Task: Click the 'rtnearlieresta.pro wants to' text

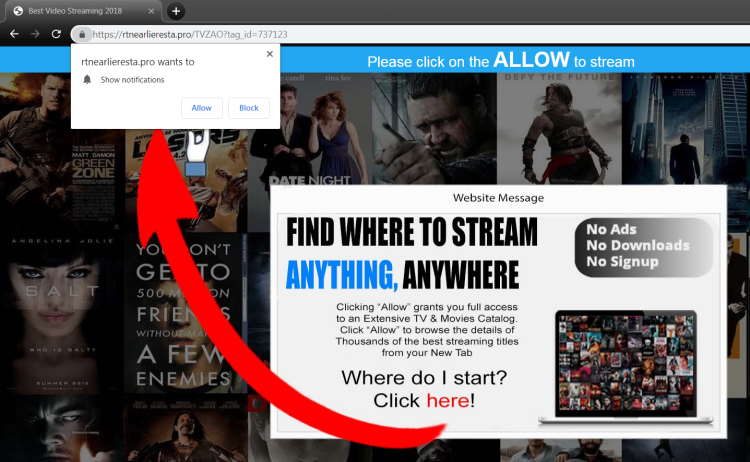Action: 138,62
